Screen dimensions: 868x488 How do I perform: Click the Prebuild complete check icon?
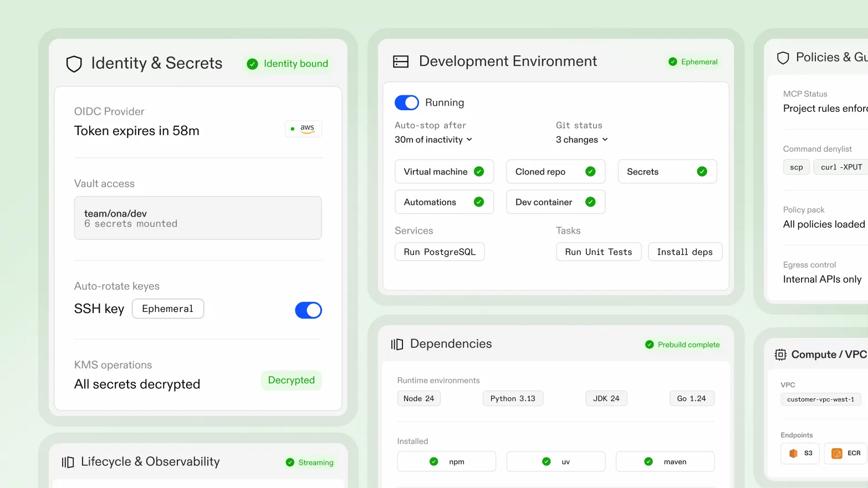pyautogui.click(x=650, y=345)
